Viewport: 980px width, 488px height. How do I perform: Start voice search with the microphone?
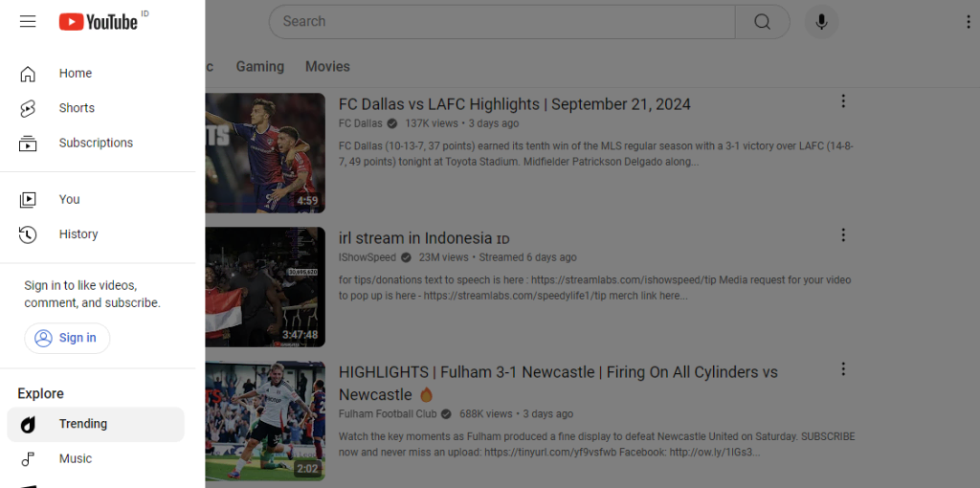click(821, 22)
